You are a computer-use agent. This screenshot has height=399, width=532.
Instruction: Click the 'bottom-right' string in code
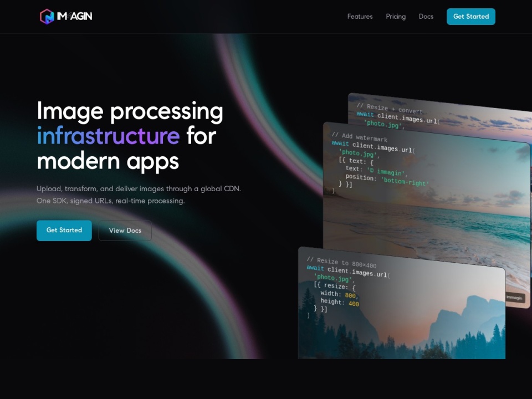click(x=405, y=182)
